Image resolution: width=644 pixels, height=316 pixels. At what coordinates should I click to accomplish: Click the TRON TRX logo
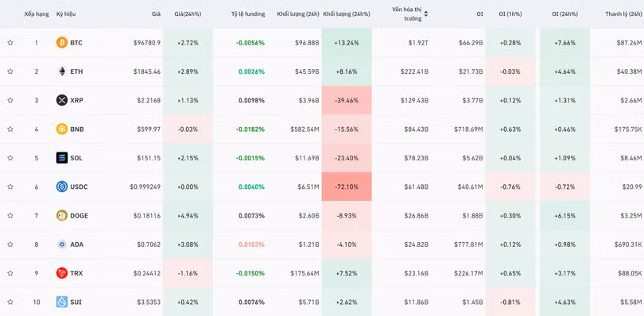(x=62, y=273)
